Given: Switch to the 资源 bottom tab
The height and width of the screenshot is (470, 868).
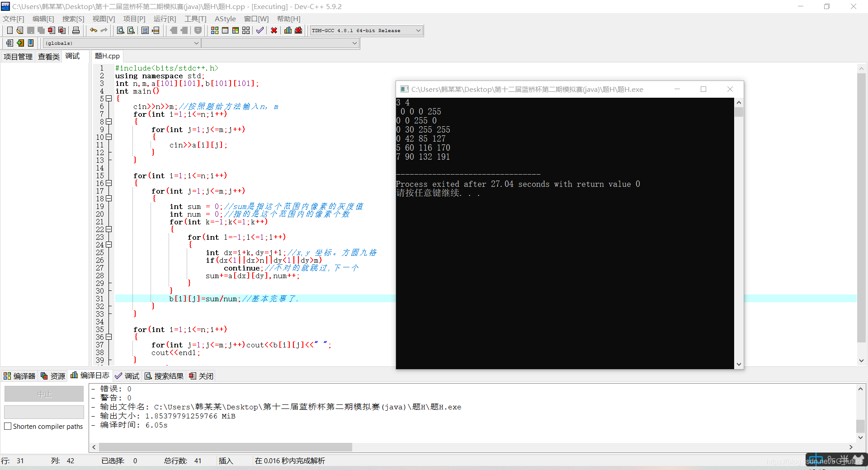Looking at the screenshot, I should [53, 376].
